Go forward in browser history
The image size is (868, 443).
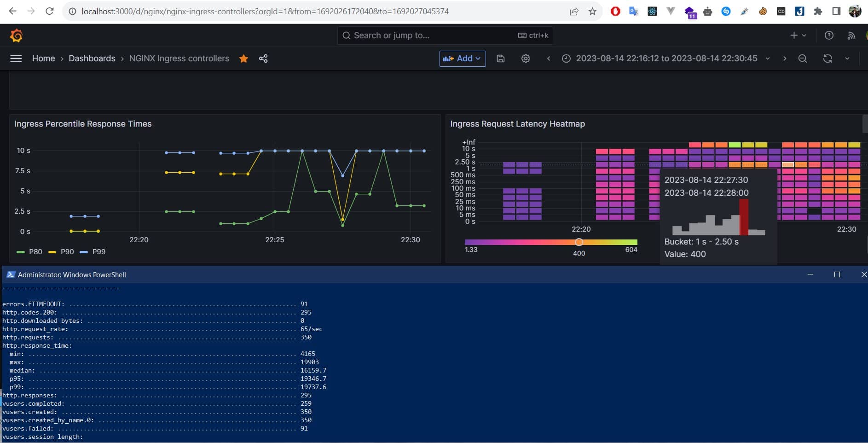coord(31,11)
